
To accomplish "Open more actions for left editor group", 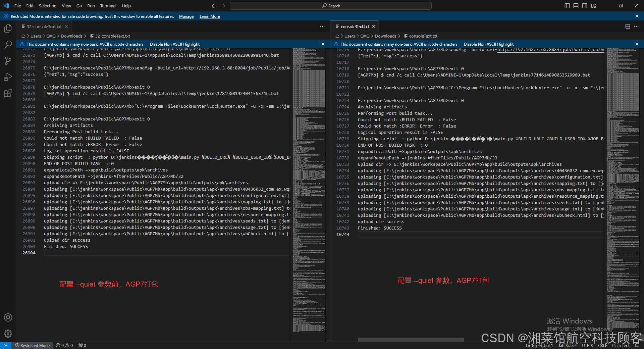I will pyautogui.click(x=322, y=27).
